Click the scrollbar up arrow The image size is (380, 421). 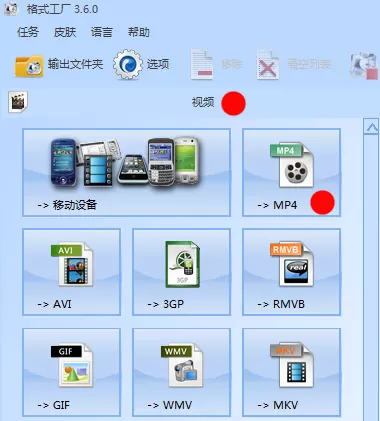coord(372,127)
